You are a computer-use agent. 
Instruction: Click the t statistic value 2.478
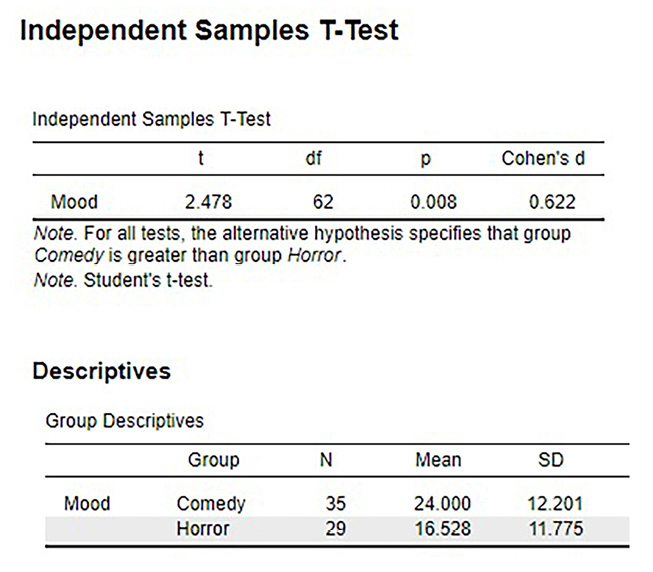[209, 202]
